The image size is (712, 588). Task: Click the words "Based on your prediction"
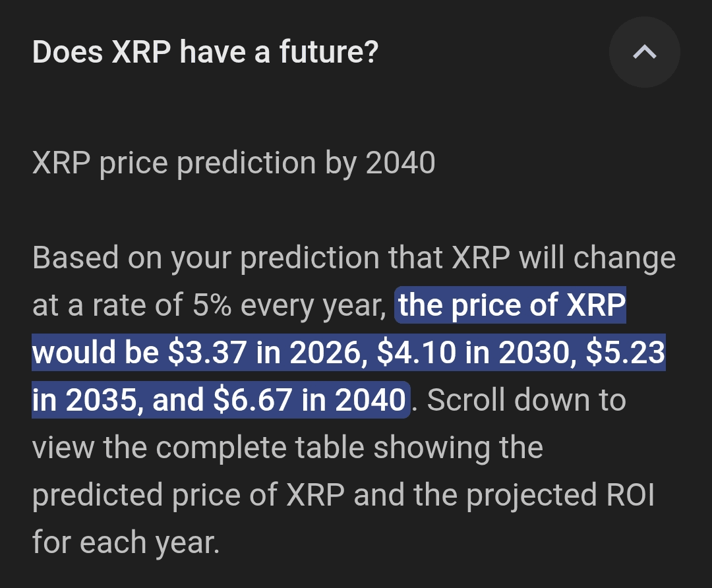click(x=206, y=258)
